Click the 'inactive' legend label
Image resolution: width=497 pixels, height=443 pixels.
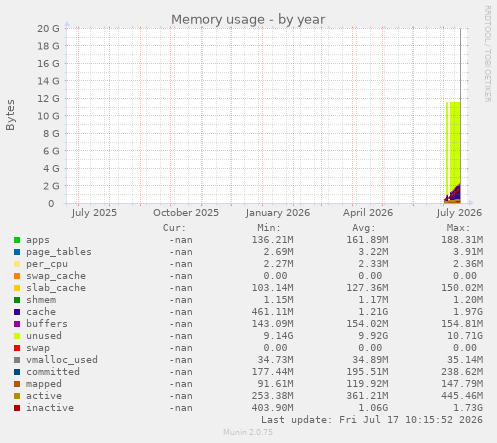pos(50,408)
